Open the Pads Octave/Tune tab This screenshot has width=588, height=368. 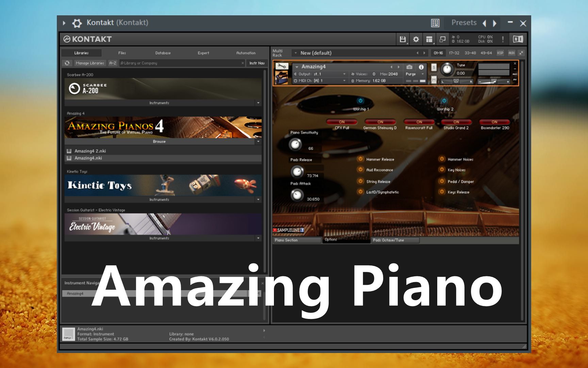tap(395, 240)
